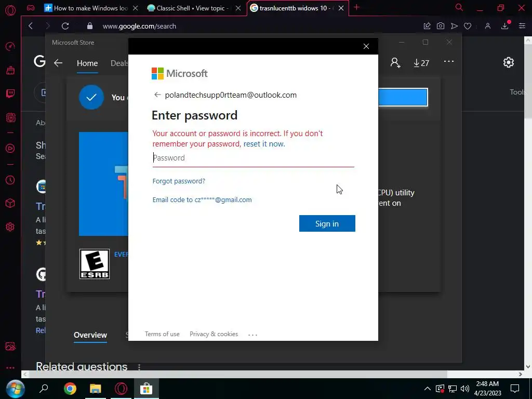The image size is (532, 399).
Task: Open Microsoft Store three-dot menu
Action: (448, 61)
